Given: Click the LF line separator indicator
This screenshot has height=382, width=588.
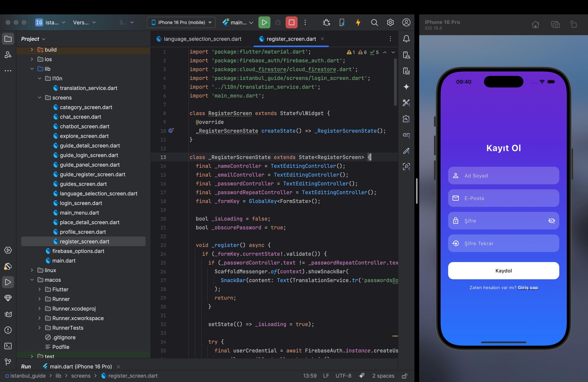Looking at the screenshot, I should tap(326, 376).
